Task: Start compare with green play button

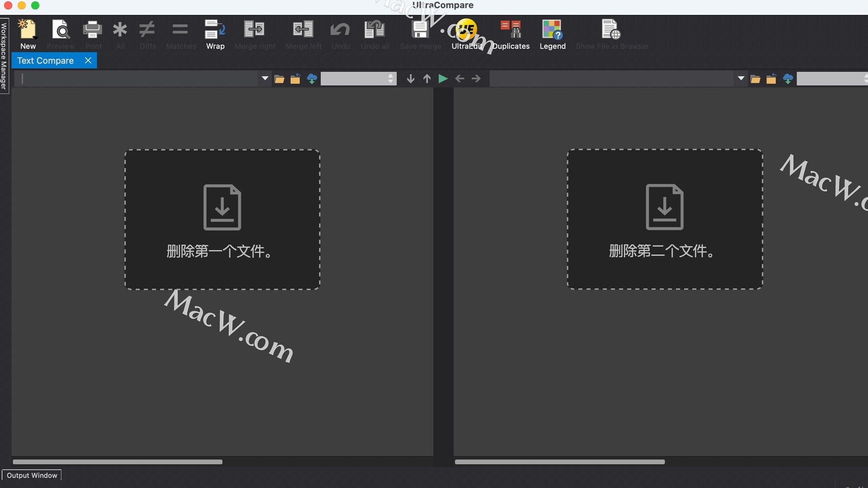Action: coord(443,79)
